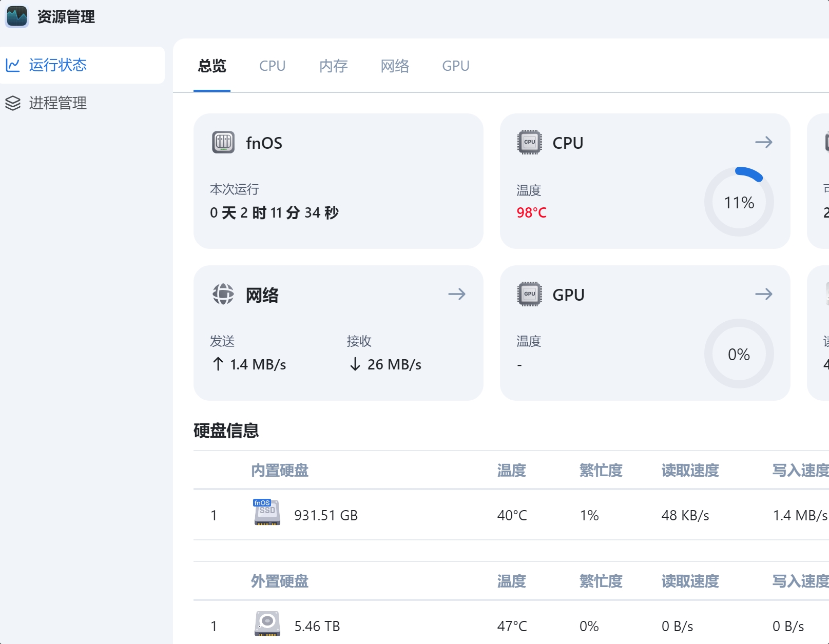Open the 运行状态 sidebar item
829x644 pixels.
coord(57,65)
